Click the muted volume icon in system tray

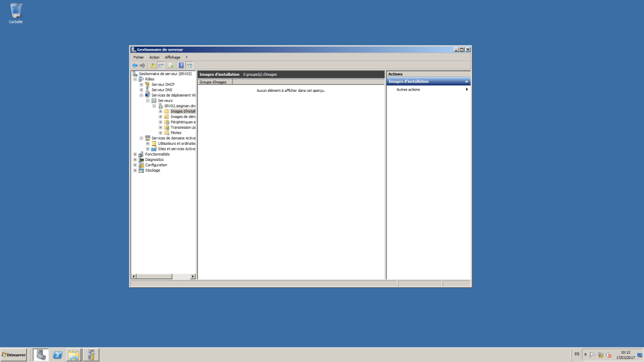[609, 355]
